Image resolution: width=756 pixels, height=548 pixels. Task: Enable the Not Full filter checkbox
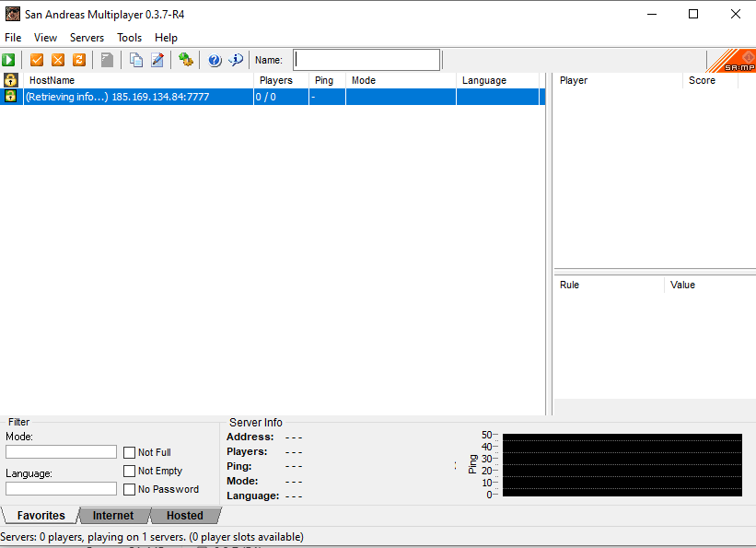click(130, 452)
